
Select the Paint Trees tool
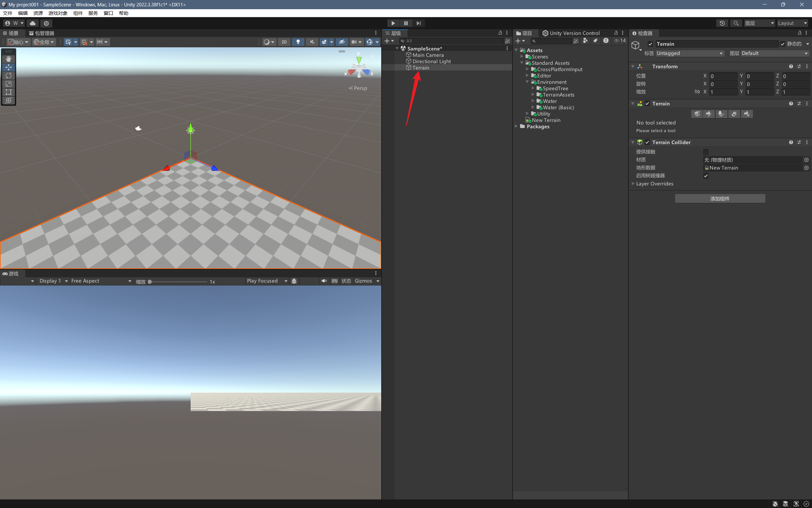721,114
